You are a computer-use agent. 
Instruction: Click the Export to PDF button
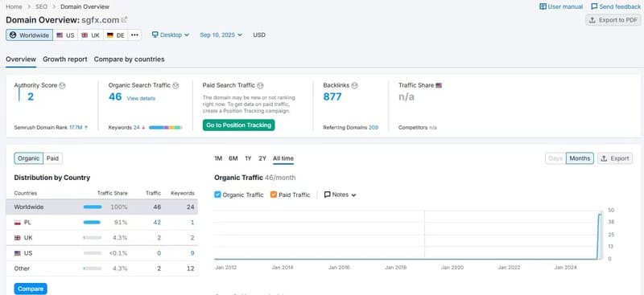pyautogui.click(x=613, y=20)
